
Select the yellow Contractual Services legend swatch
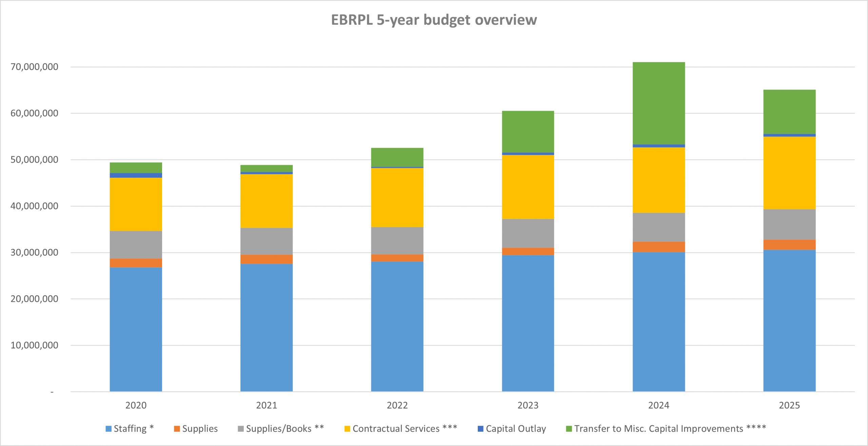coord(347,429)
